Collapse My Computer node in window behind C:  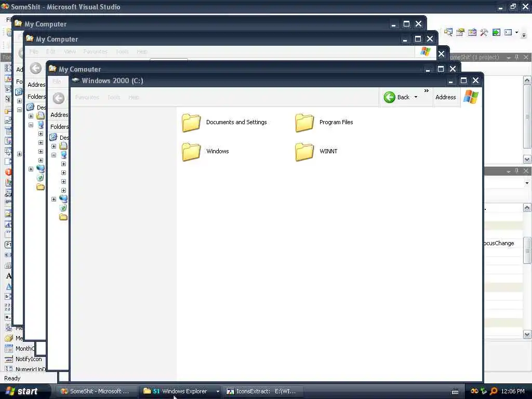54,155
